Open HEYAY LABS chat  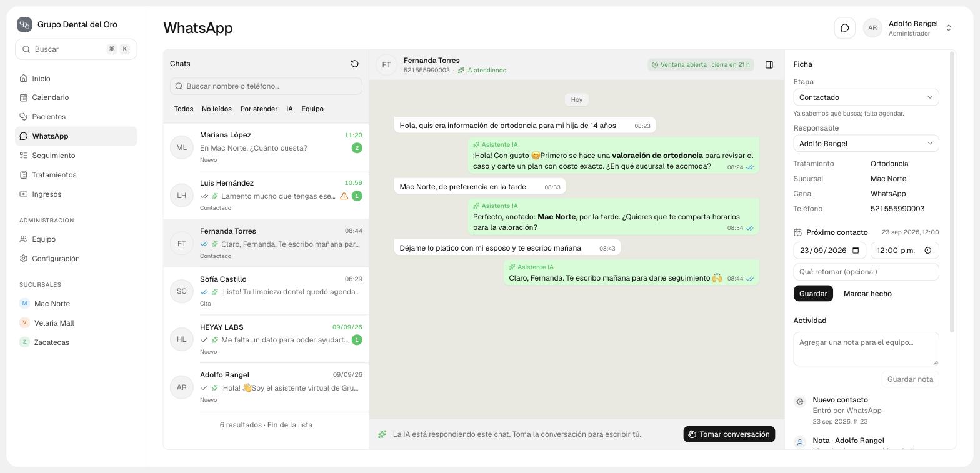[266, 339]
